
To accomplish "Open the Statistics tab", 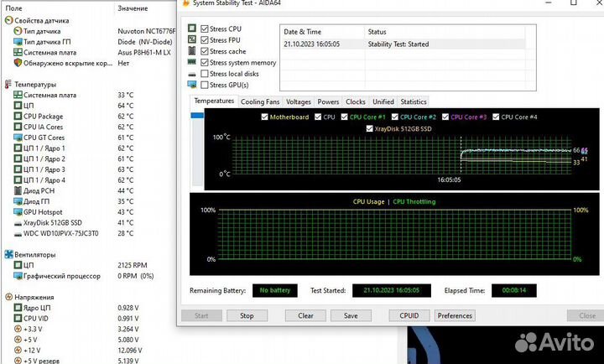I will (414, 101).
